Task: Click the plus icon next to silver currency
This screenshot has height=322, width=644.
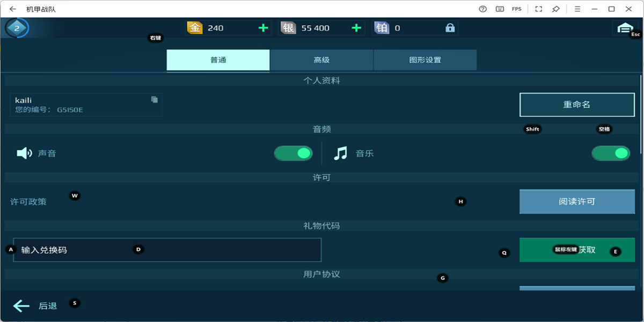Action: click(x=355, y=27)
